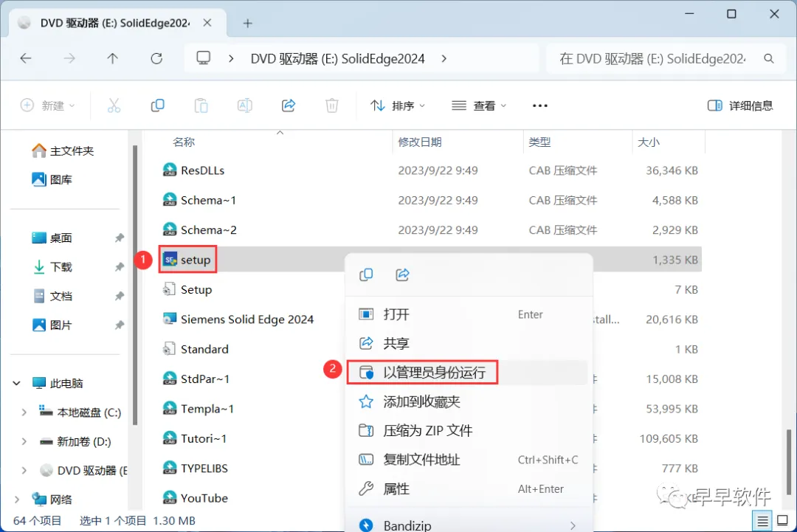This screenshot has height=532, width=797.
Task: Click the navigation pane scrollbar
Action: [x=135, y=285]
